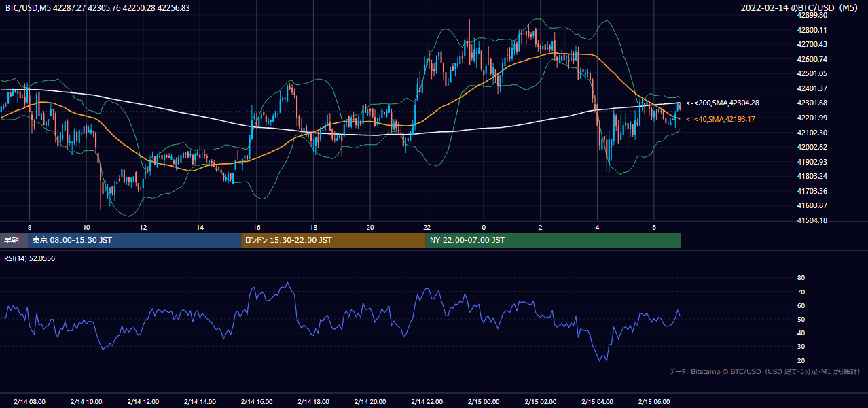Click the hour 12 tick label under chart

coord(143,227)
